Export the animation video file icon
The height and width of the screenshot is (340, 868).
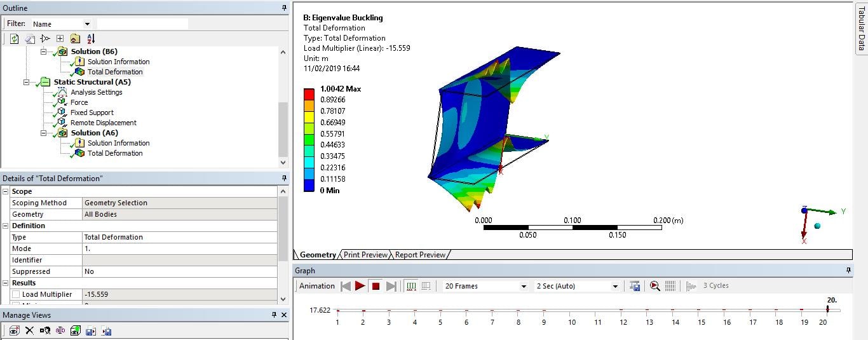pos(635,286)
